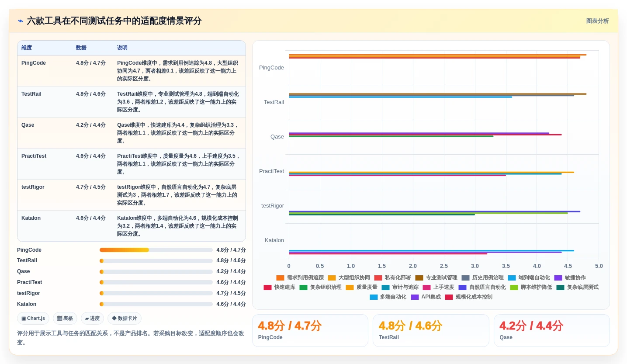Toggle 端到端自动化 legend swatch

tap(512, 278)
